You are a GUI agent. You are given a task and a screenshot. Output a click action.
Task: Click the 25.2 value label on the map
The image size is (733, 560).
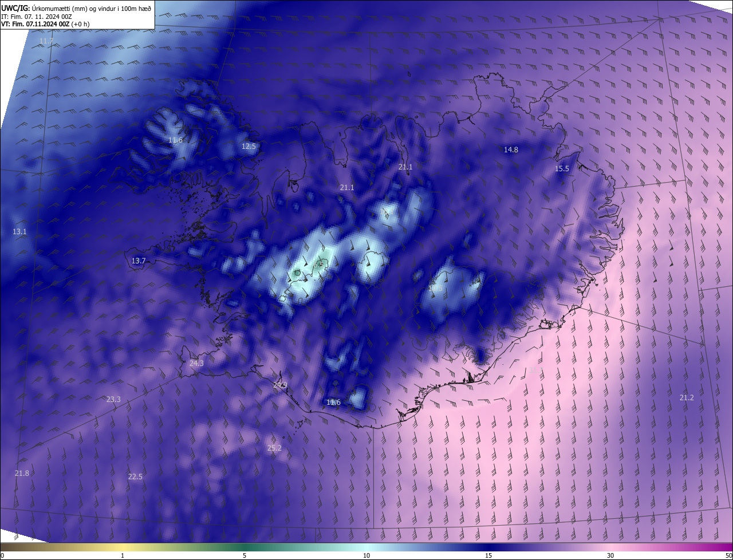pos(274,448)
